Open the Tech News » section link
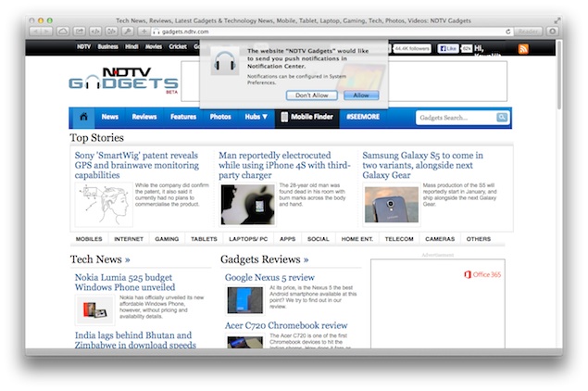588x391 pixels. tap(100, 259)
